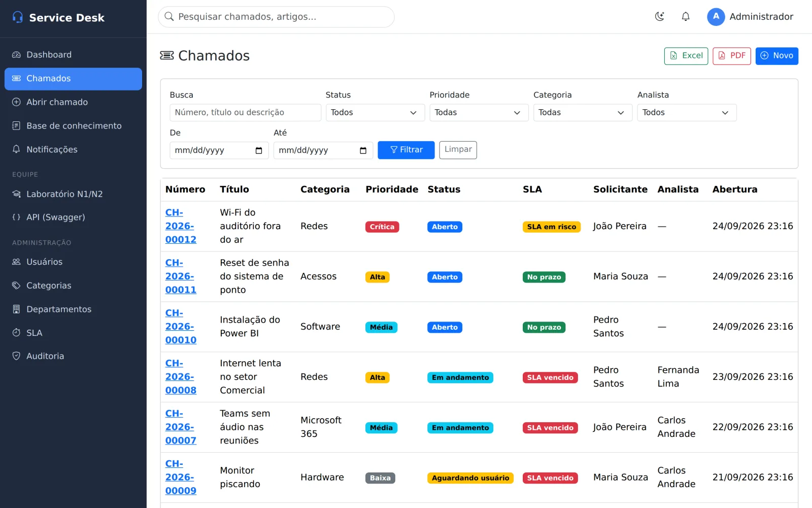Open the Categoria filter dropdown
The height and width of the screenshot is (508, 812).
(583, 113)
